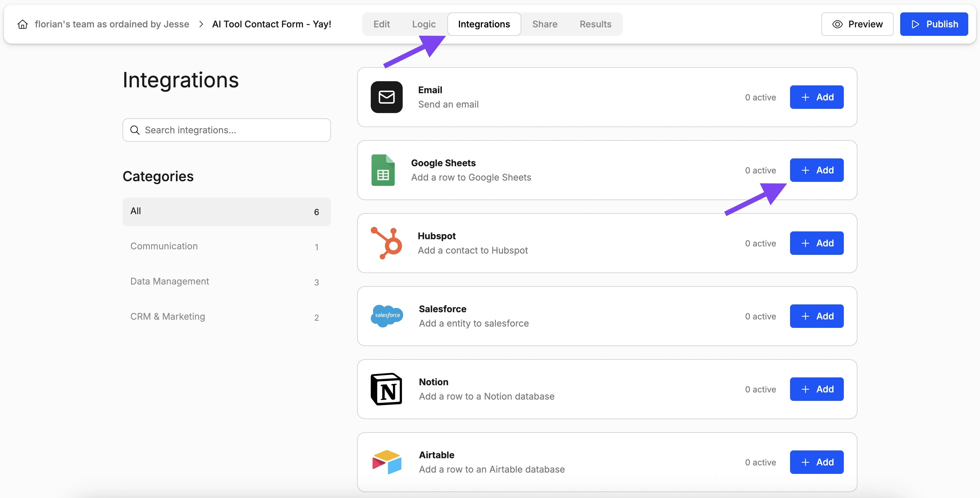Click the Preview eye icon
Image resolution: width=980 pixels, height=498 pixels.
point(837,24)
